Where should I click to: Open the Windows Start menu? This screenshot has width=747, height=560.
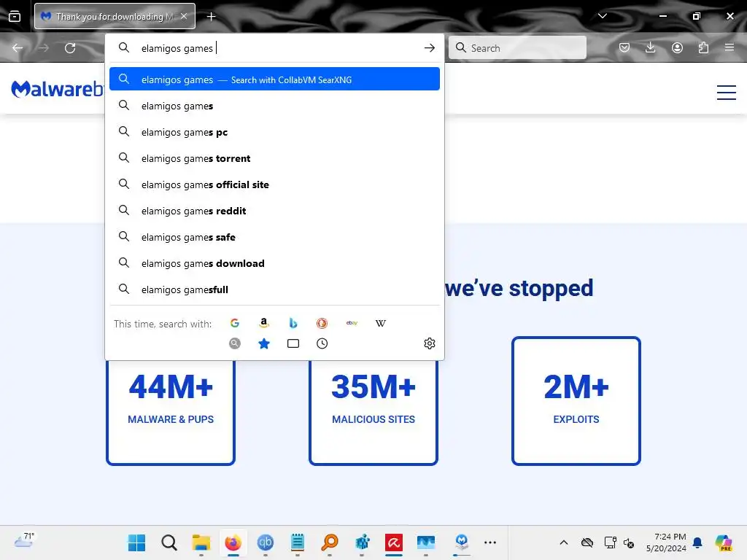click(x=136, y=542)
